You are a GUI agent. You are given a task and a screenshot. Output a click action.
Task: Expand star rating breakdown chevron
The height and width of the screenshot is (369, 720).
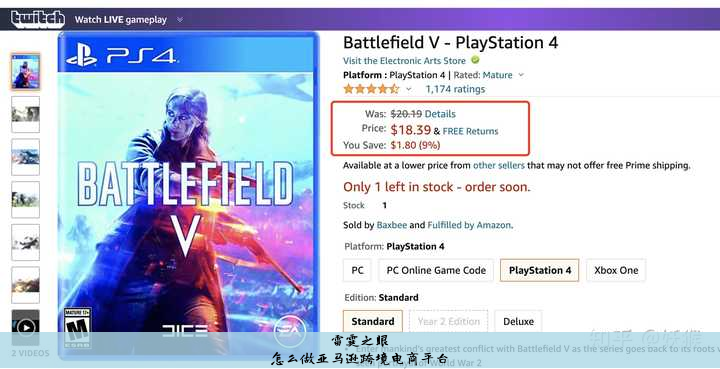(x=409, y=89)
